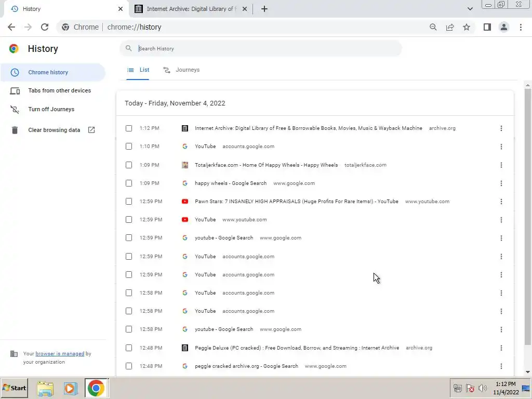532x399 pixels.
Task: Click the 'browser is managed' link
Action: pos(60,353)
